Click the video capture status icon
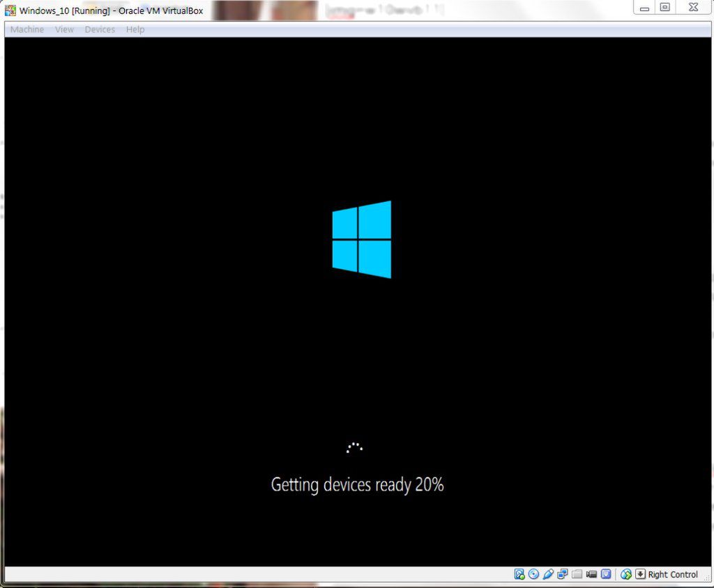This screenshot has height=588, width=714. (x=591, y=574)
